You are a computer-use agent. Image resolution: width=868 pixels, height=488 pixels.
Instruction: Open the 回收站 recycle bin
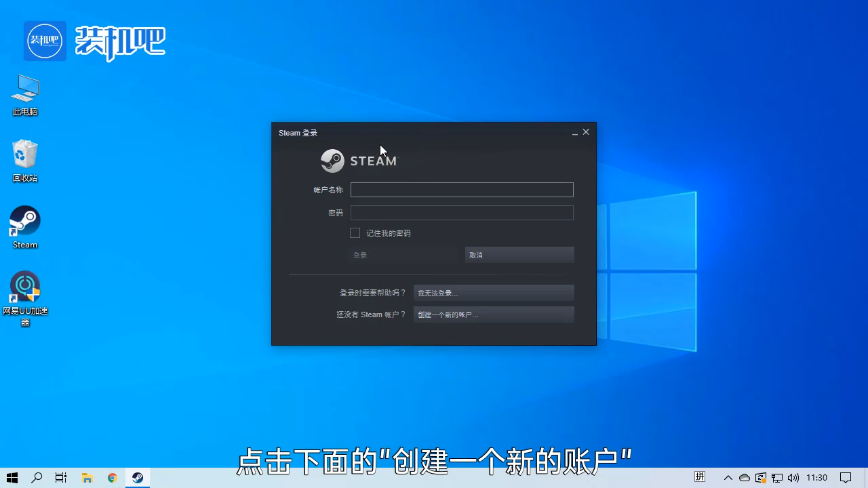pyautogui.click(x=24, y=155)
